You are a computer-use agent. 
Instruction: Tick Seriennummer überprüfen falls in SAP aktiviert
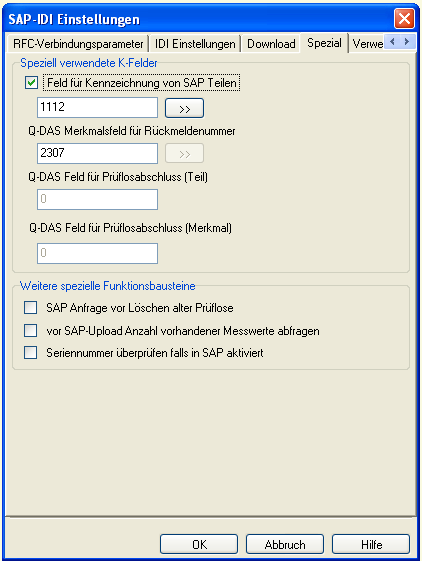click(x=30, y=352)
